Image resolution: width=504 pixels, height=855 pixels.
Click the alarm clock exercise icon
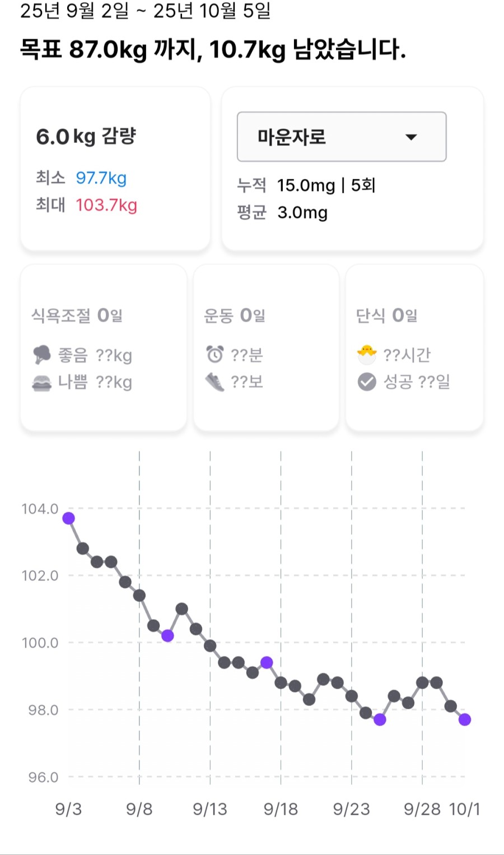pyautogui.click(x=214, y=354)
